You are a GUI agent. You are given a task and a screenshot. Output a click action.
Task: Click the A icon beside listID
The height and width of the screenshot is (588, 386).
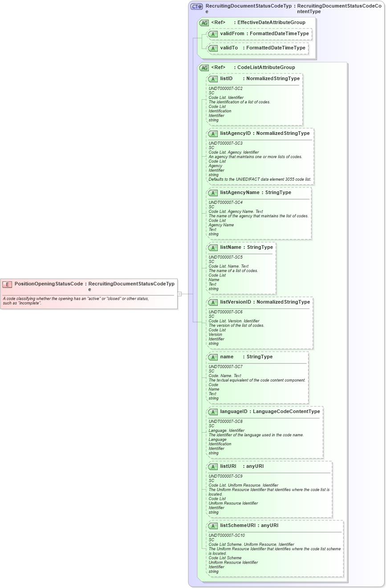213,78
